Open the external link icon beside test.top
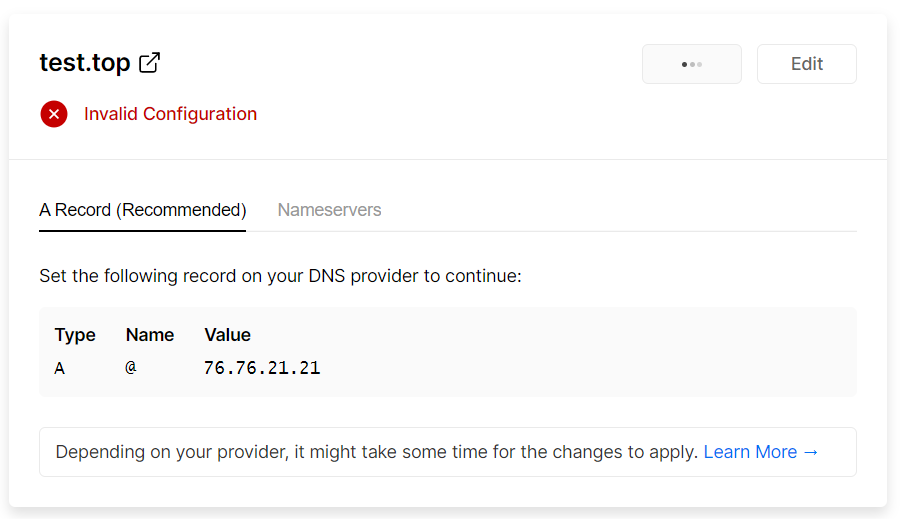Screen dimensions: 901x519 pyautogui.click(x=149, y=63)
